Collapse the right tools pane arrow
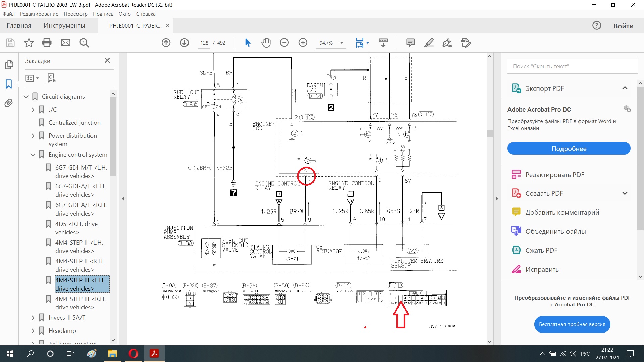This screenshot has height=362, width=644. pyautogui.click(x=497, y=199)
